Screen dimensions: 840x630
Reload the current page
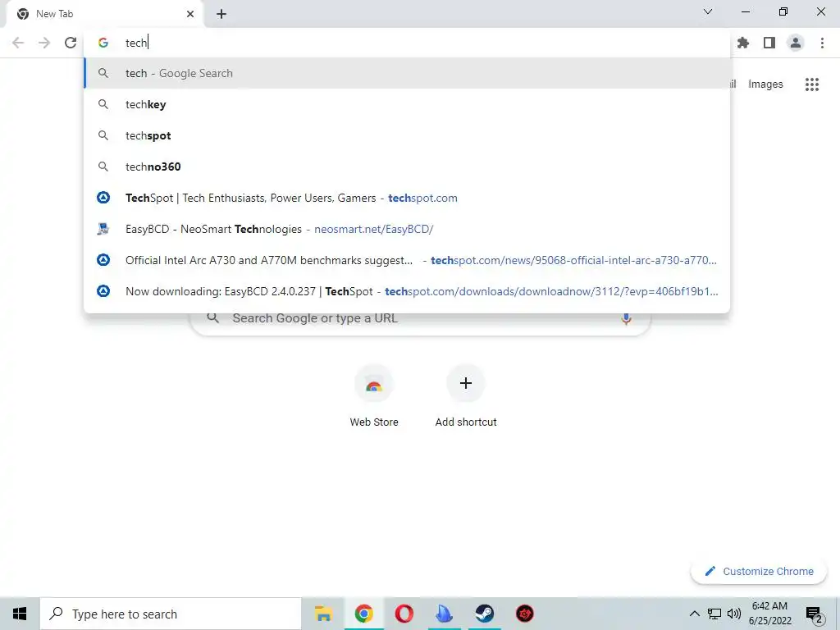click(x=71, y=43)
